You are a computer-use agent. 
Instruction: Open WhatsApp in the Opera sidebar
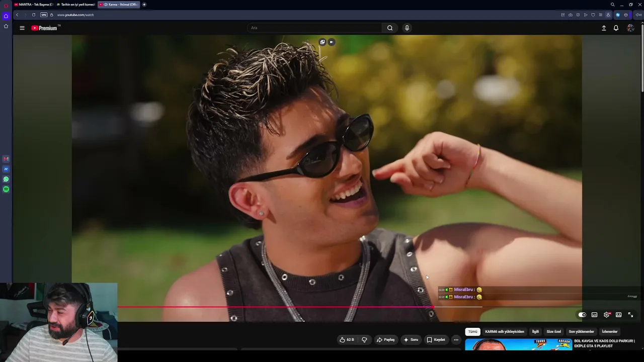(x=6, y=179)
